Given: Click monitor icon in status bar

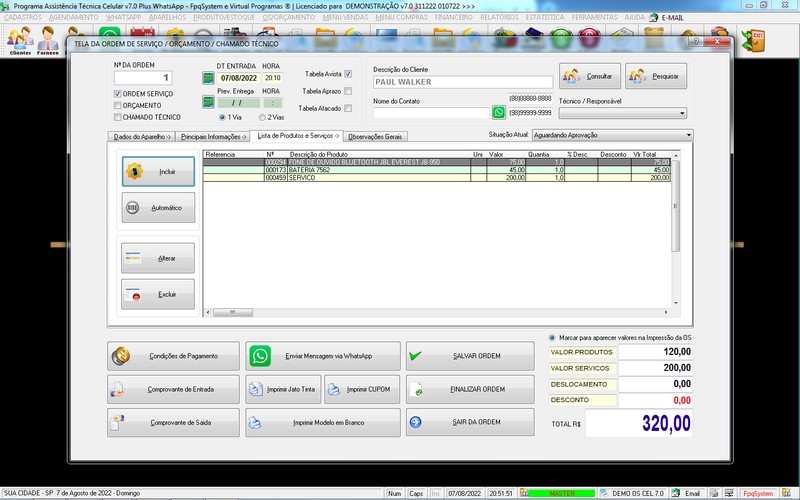Looking at the screenshot, I should coord(730,493).
